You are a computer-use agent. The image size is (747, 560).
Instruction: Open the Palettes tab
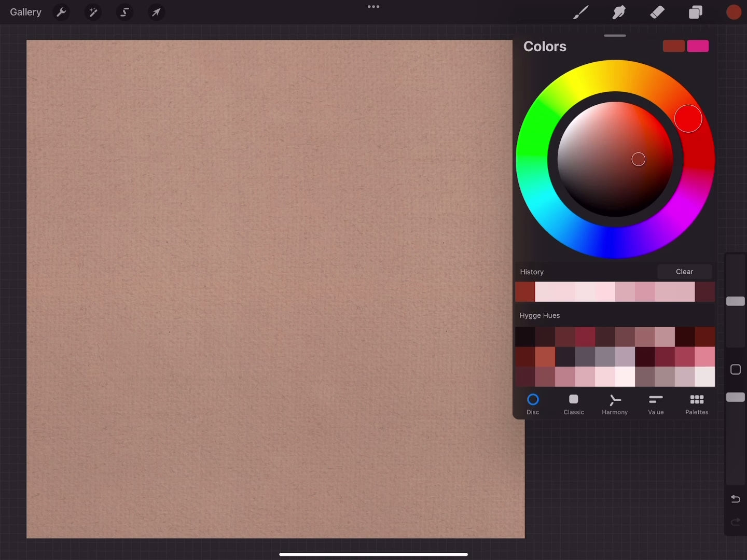point(697,404)
